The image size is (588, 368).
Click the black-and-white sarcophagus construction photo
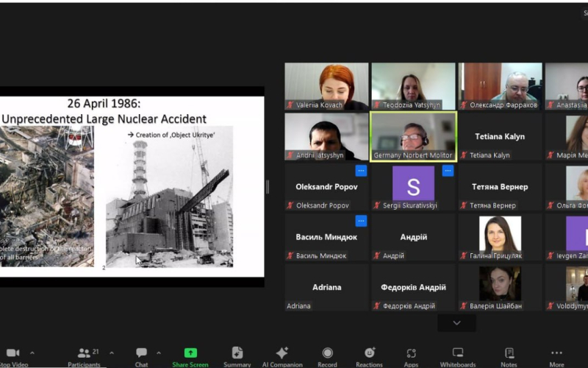170,197
